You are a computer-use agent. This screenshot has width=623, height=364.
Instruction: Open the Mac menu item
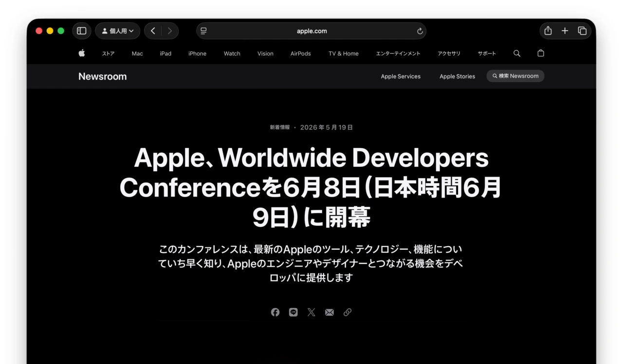(x=137, y=54)
